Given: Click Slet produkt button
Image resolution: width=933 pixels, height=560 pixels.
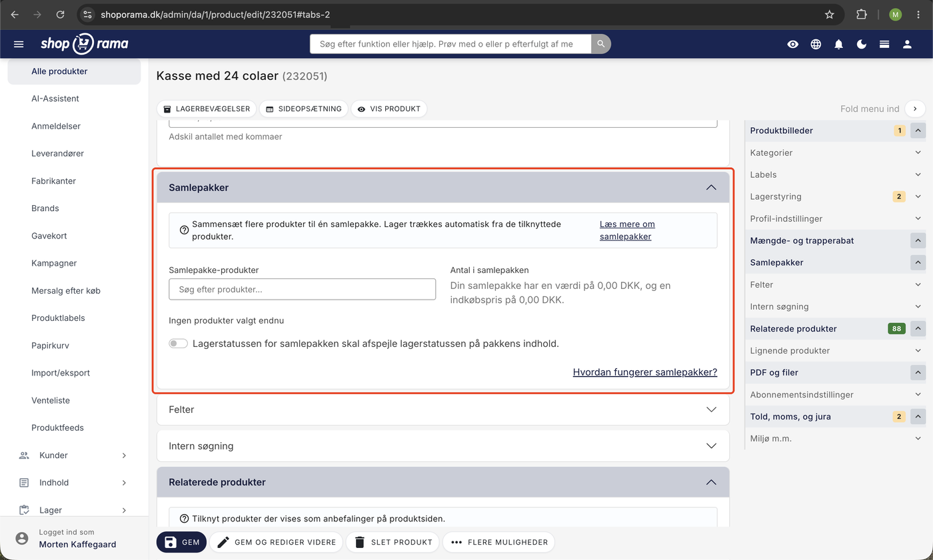Looking at the screenshot, I should (393, 542).
